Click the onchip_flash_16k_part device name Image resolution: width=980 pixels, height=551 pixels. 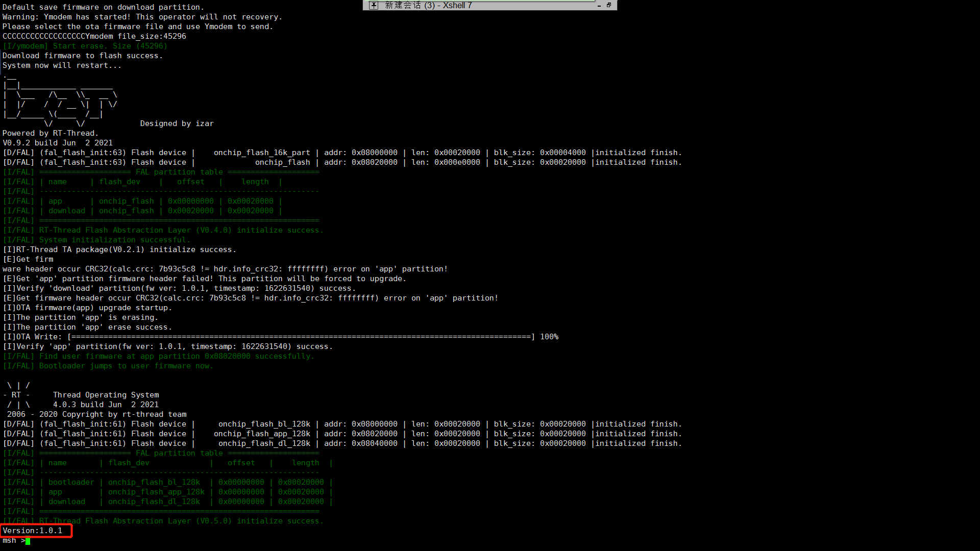[262, 153]
